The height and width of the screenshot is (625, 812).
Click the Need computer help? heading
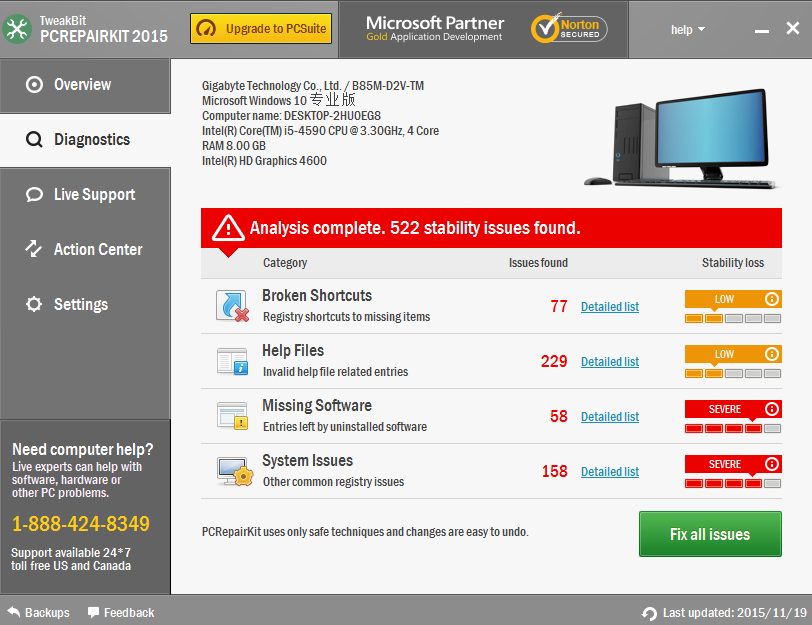[83, 449]
